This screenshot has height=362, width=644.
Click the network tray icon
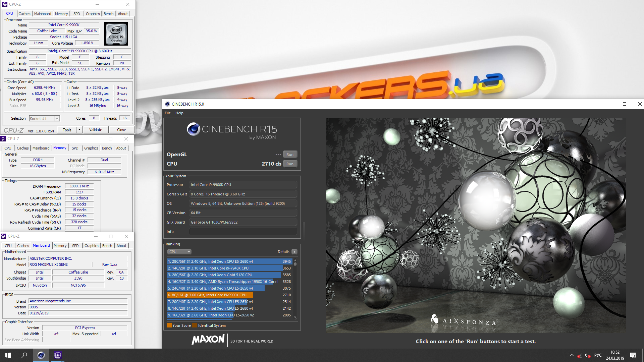[580, 355]
